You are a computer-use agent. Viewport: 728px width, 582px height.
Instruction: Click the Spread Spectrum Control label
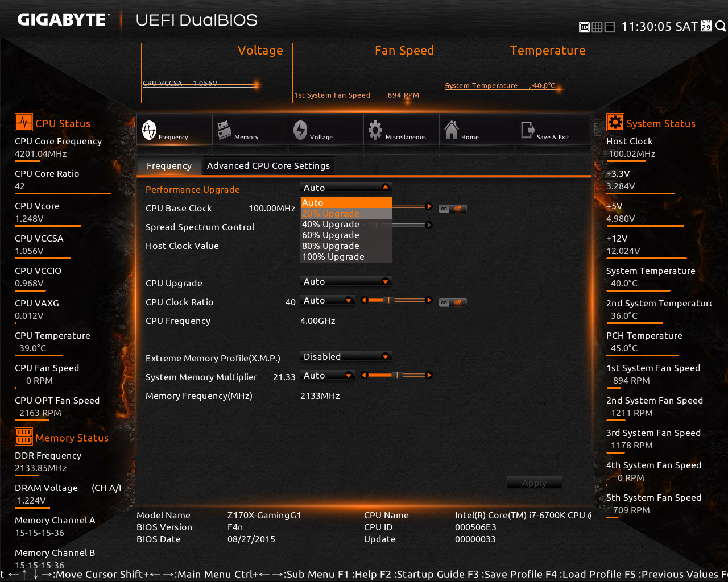pyautogui.click(x=200, y=227)
